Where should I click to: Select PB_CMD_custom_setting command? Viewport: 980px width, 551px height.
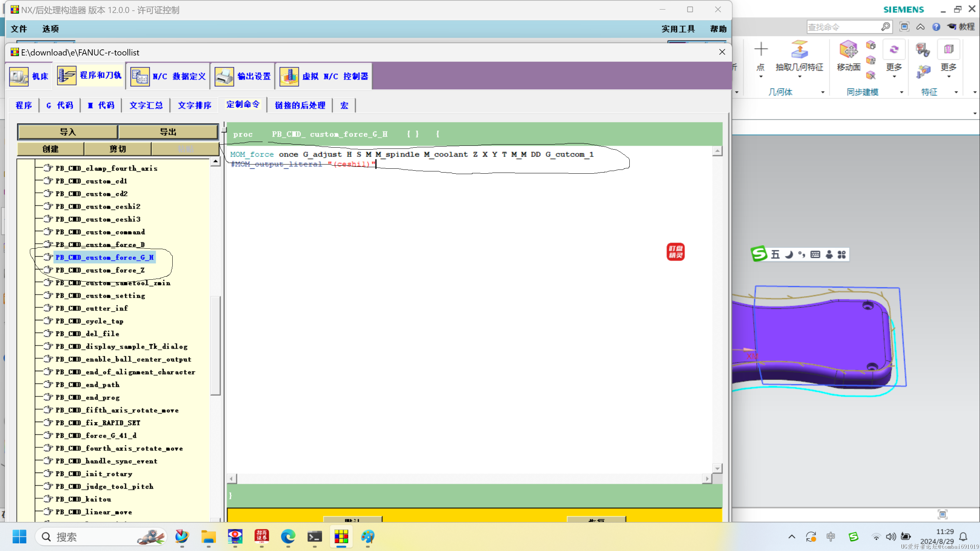(100, 295)
